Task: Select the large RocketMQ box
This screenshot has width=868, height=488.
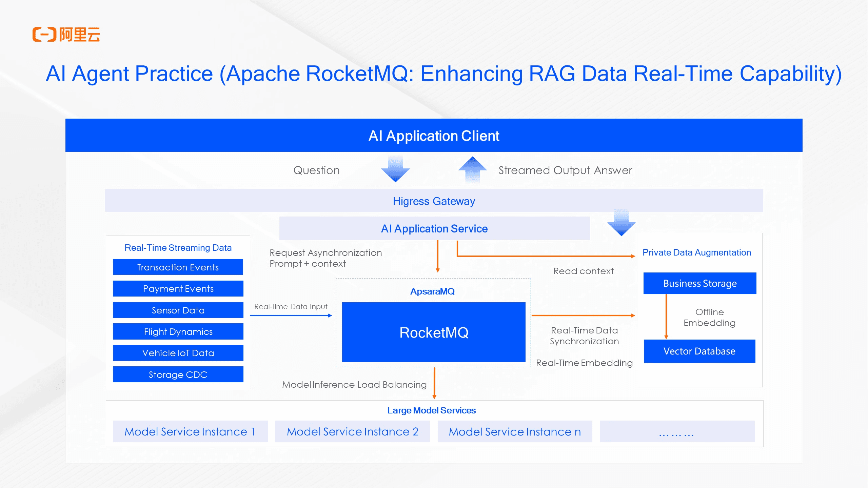Action: point(434,332)
